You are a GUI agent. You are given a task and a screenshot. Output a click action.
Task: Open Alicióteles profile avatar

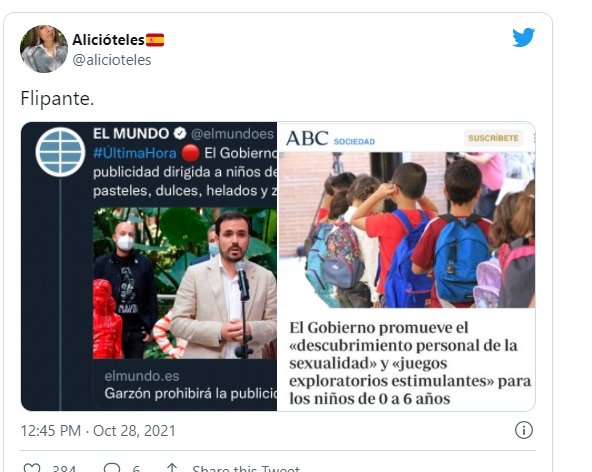click(x=44, y=49)
